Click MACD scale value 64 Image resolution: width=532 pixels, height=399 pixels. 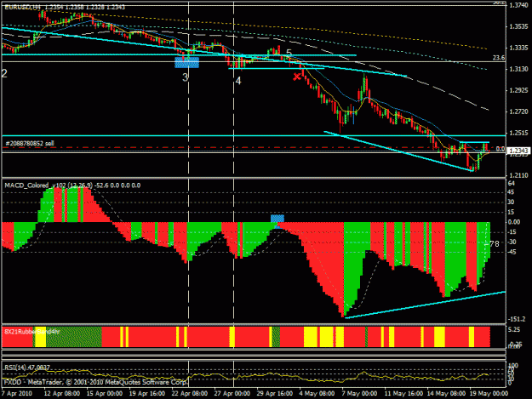click(x=512, y=184)
